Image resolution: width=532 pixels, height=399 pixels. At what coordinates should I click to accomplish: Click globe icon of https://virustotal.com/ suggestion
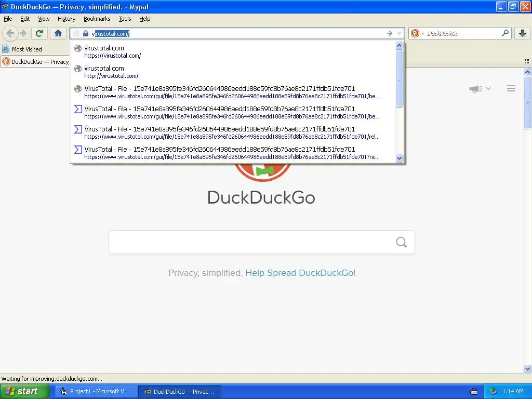point(78,48)
